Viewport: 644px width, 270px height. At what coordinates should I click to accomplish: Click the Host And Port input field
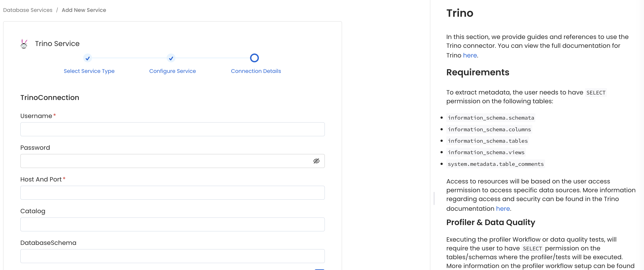[173, 193]
